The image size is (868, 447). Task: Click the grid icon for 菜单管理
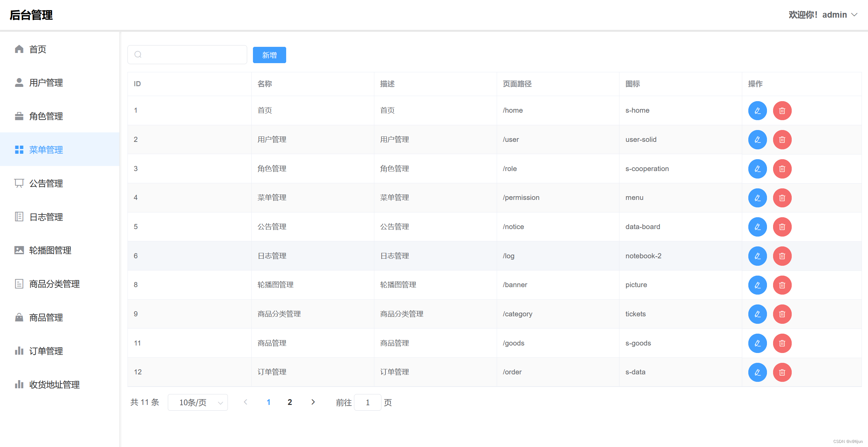coord(19,150)
